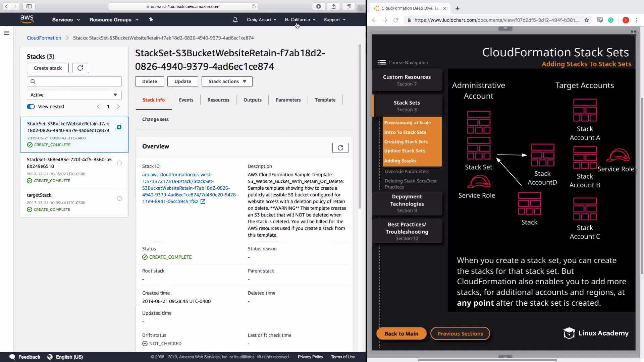Click the Safari share icon
The height and width of the screenshot is (362, 644).
coord(333,6)
